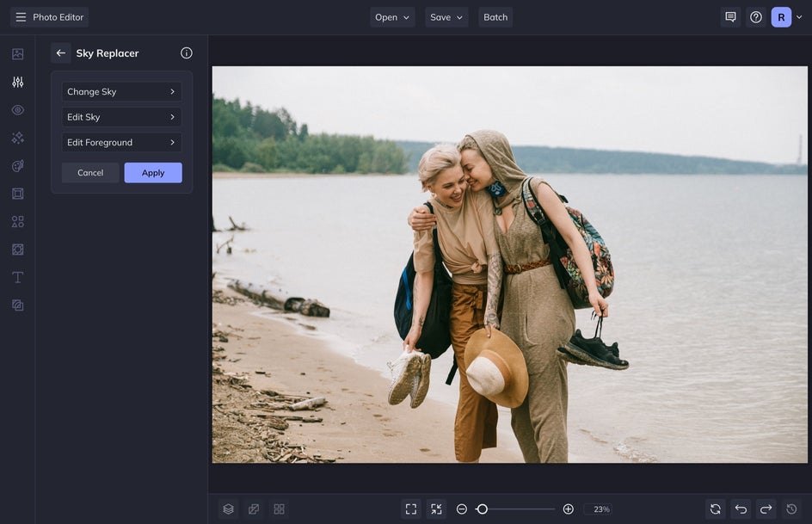Apply the sky replacement
This screenshot has width=812, height=524.
click(153, 173)
